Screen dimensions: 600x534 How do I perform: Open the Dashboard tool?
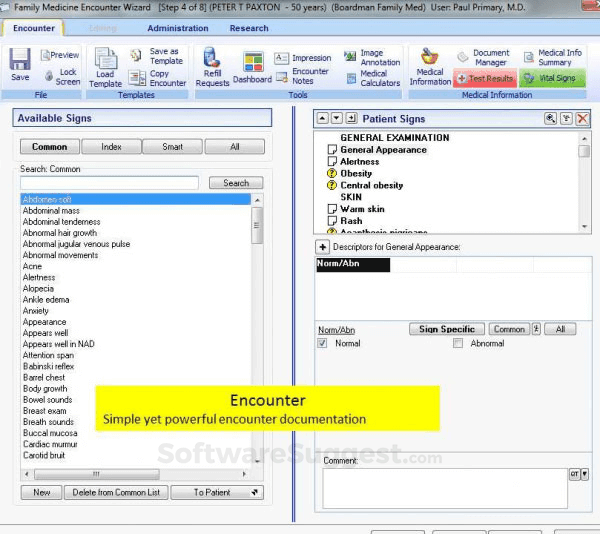(253, 67)
